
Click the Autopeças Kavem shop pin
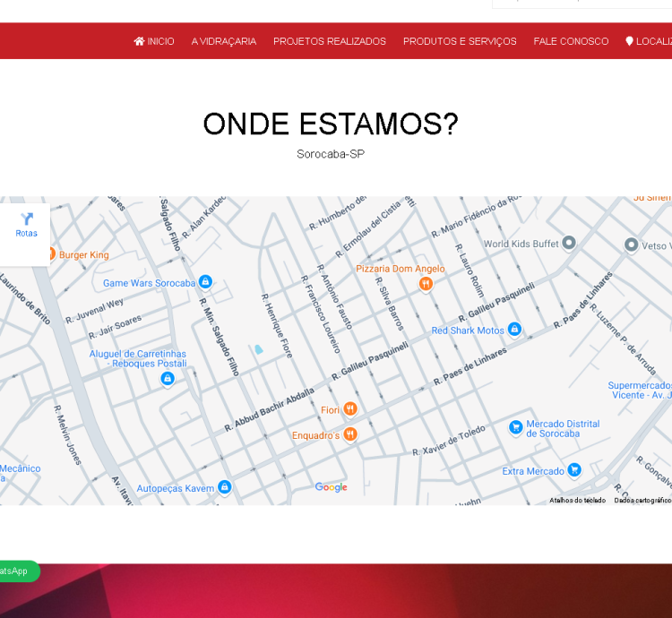pos(225,487)
